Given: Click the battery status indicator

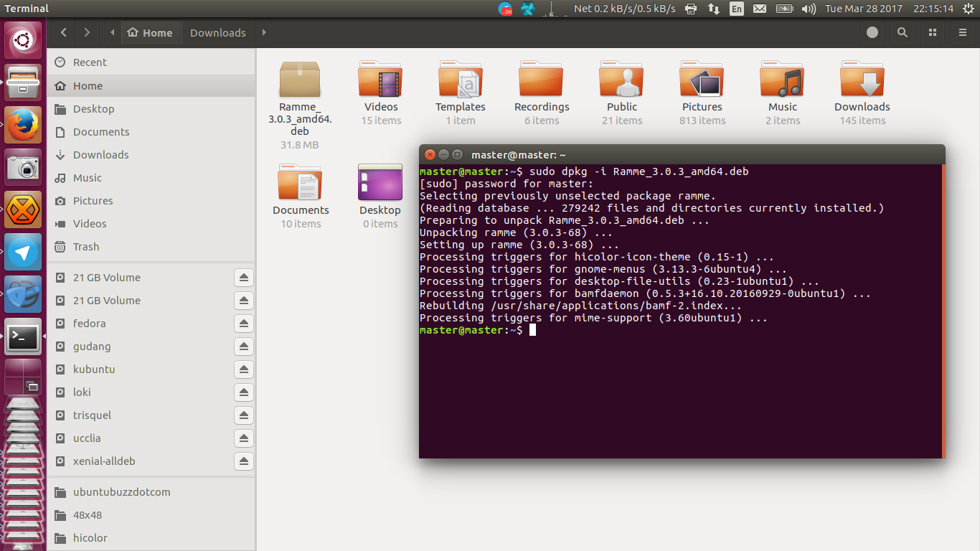Looking at the screenshot, I should coord(784,9).
